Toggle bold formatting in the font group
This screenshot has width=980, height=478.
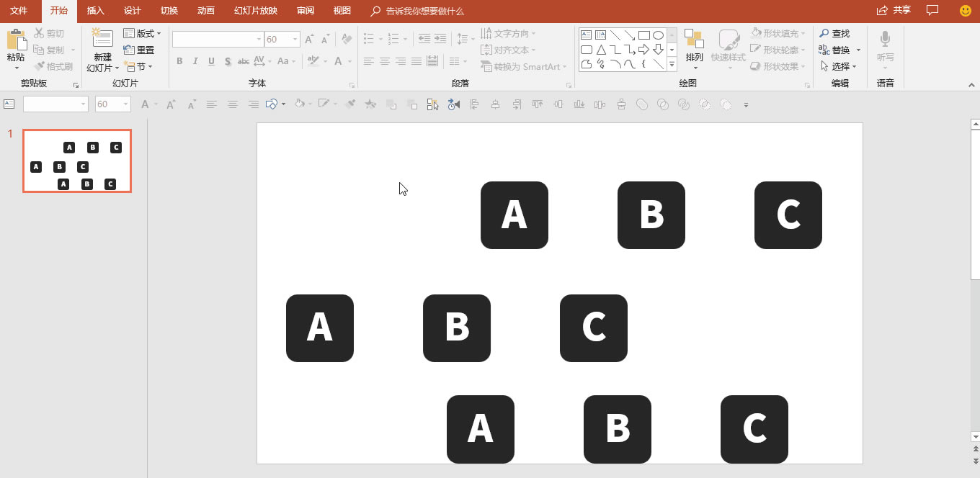pyautogui.click(x=179, y=62)
